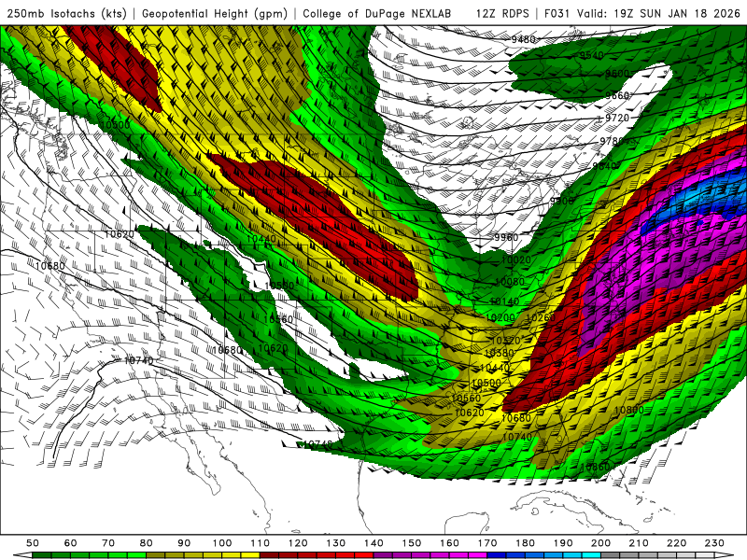Click the 9660 height contour label
This screenshot has width=747, height=560.
click(617, 96)
